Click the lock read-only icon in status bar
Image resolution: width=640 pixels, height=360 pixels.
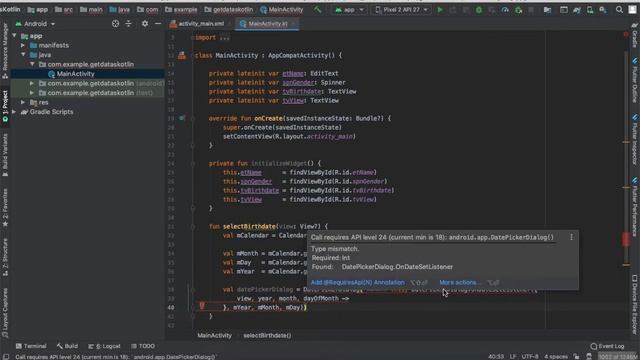pyautogui.click(x=576, y=356)
